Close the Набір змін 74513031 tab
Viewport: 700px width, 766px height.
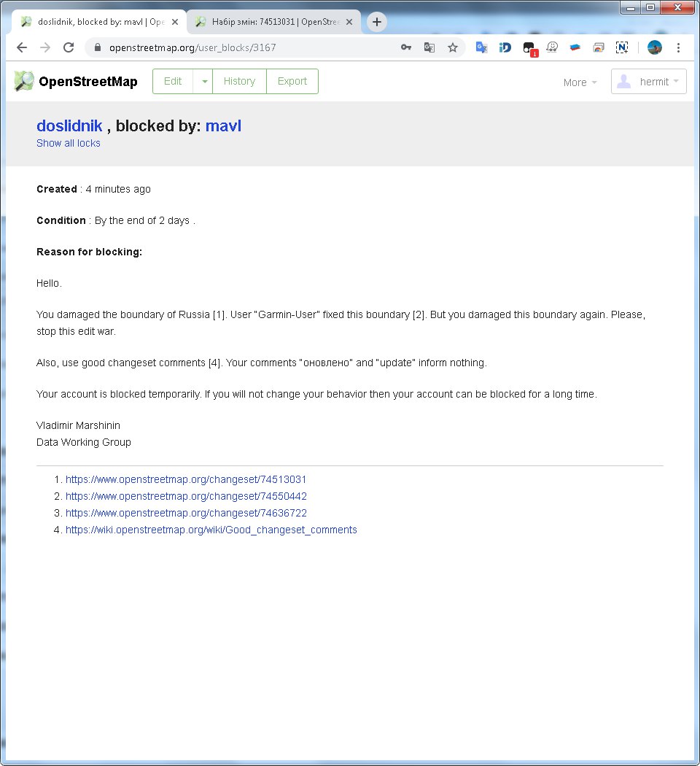point(349,22)
